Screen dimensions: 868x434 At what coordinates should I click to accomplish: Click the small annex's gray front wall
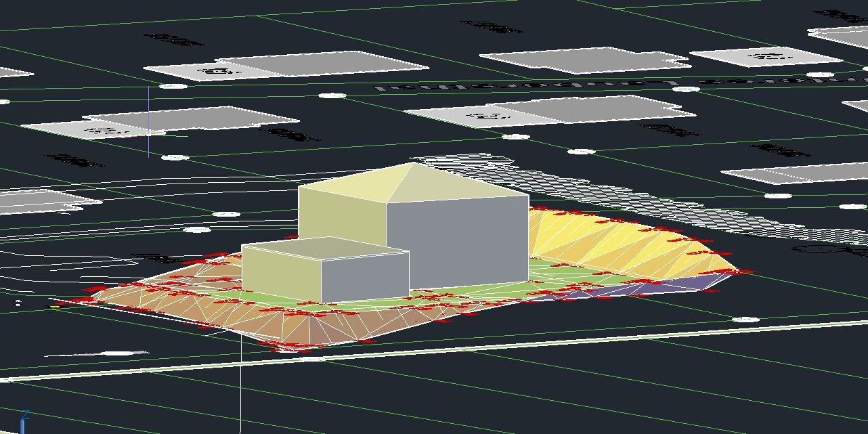(x=366, y=276)
